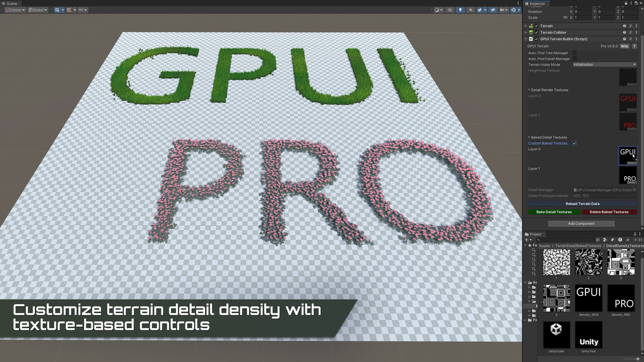Toggle hidden objects visibility icon

click(x=493, y=10)
